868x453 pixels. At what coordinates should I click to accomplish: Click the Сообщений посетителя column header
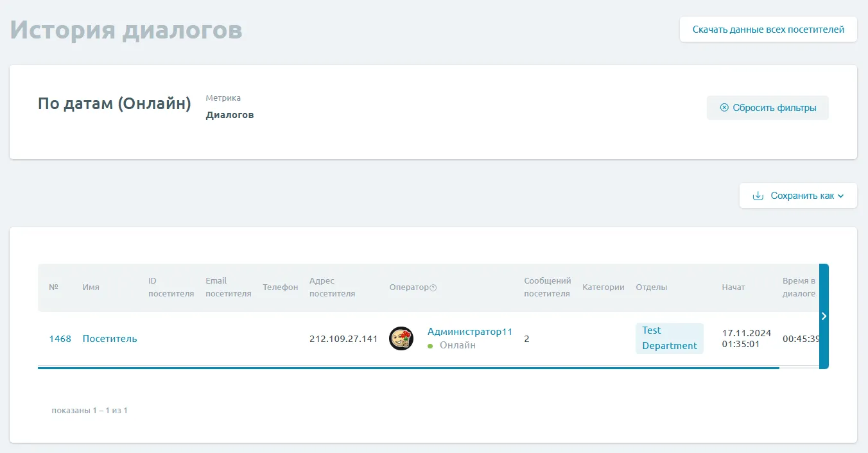(547, 287)
